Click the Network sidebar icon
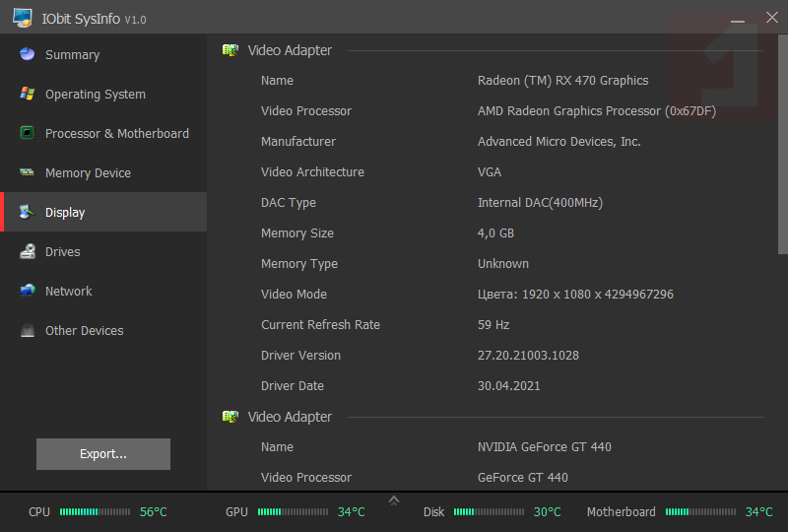Screen dimensions: 788x532 point(28,291)
